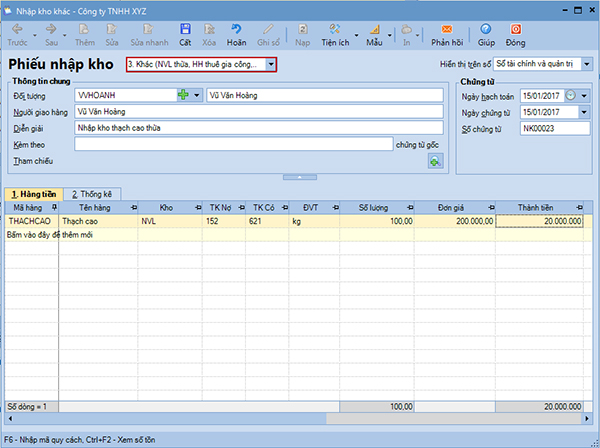Click the green plus add Đối tượng icon
Image resolution: width=600 pixels, height=448 pixels.
pyautogui.click(x=183, y=95)
